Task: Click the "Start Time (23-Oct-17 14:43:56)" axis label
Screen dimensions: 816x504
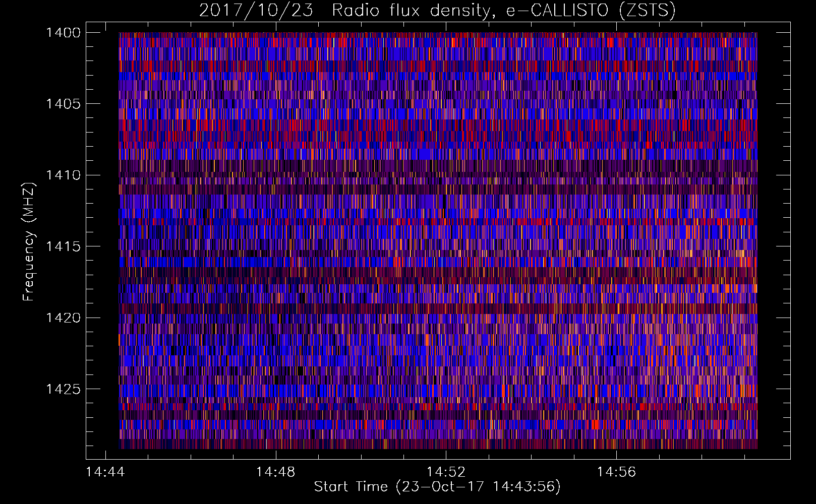Action: (x=437, y=487)
